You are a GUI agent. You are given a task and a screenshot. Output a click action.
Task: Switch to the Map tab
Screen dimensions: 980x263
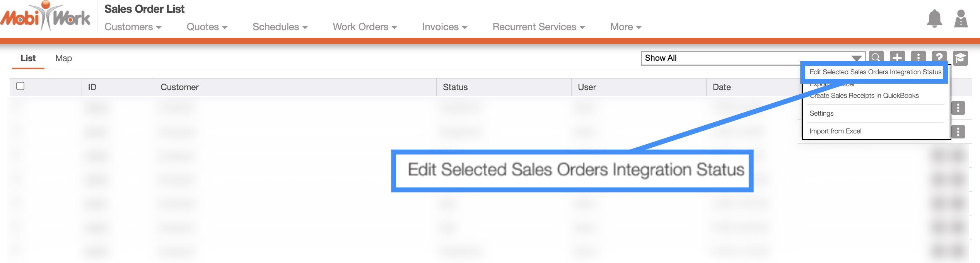pyautogui.click(x=63, y=58)
